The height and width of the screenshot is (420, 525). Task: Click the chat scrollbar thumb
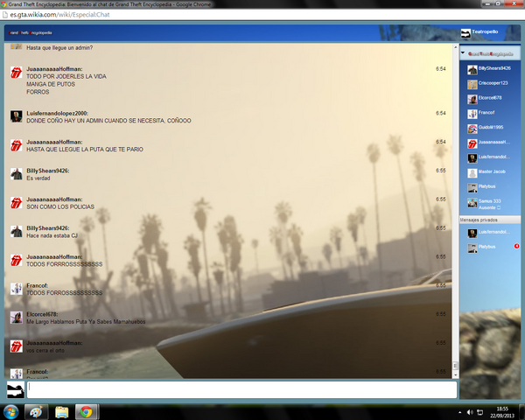[455, 366]
